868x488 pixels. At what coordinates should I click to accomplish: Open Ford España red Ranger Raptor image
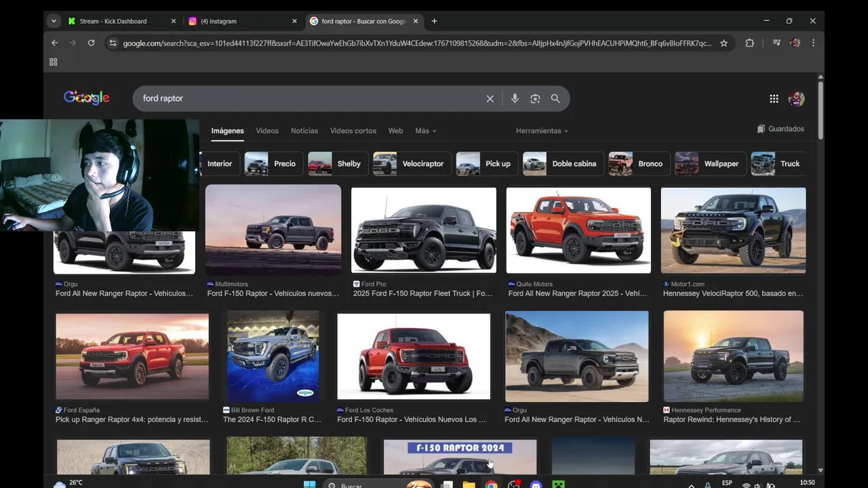tap(132, 357)
